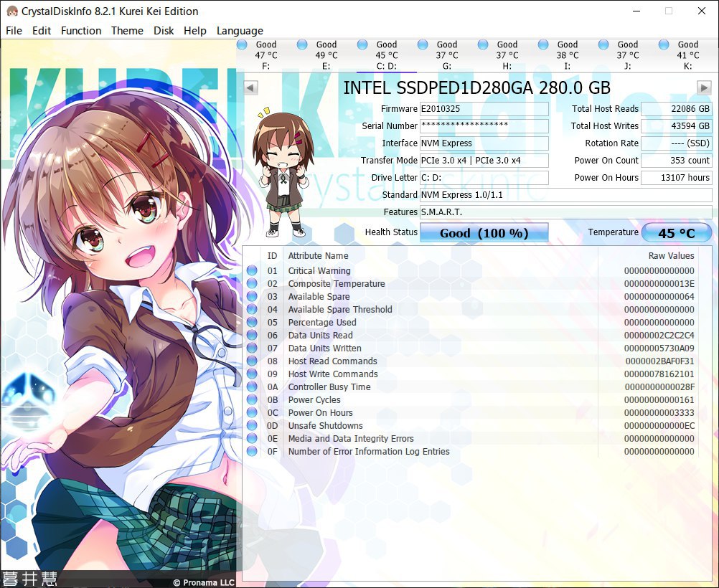The image size is (719, 588).
Task: Select the Composite Temperature attribute name
Action: (337, 284)
